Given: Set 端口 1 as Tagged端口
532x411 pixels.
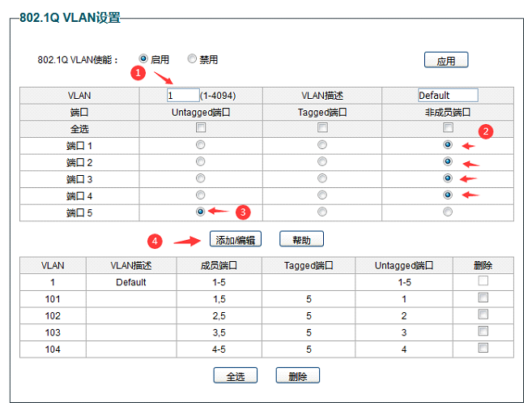Looking at the screenshot, I should [x=322, y=145].
